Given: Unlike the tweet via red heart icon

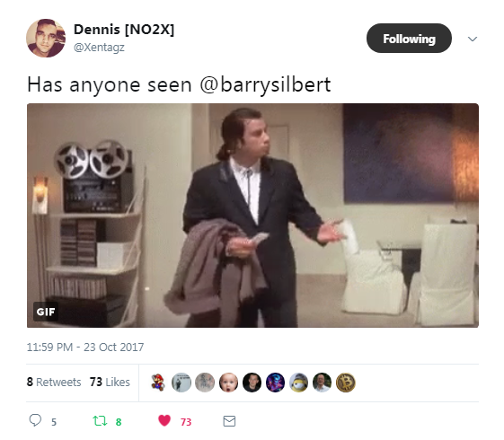Looking at the screenshot, I should [x=164, y=420].
